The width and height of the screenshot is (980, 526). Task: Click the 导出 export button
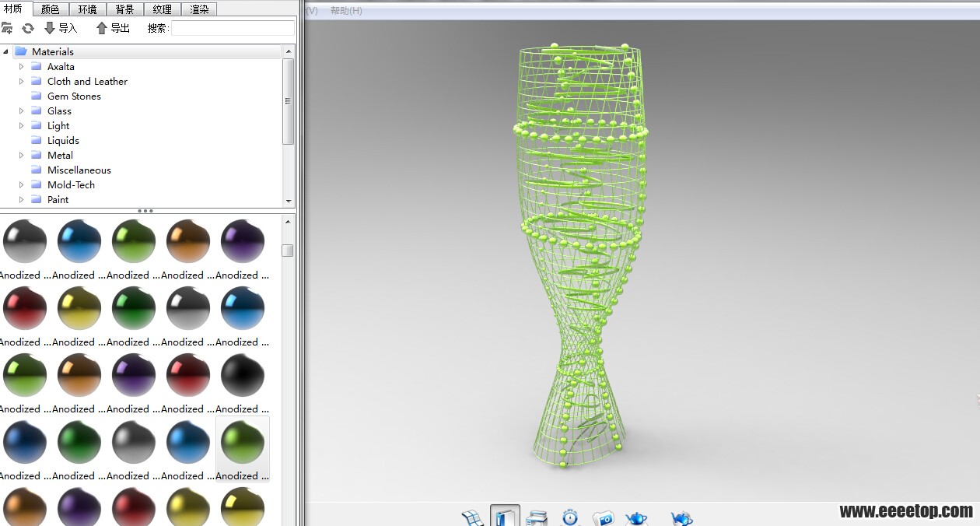tap(113, 28)
